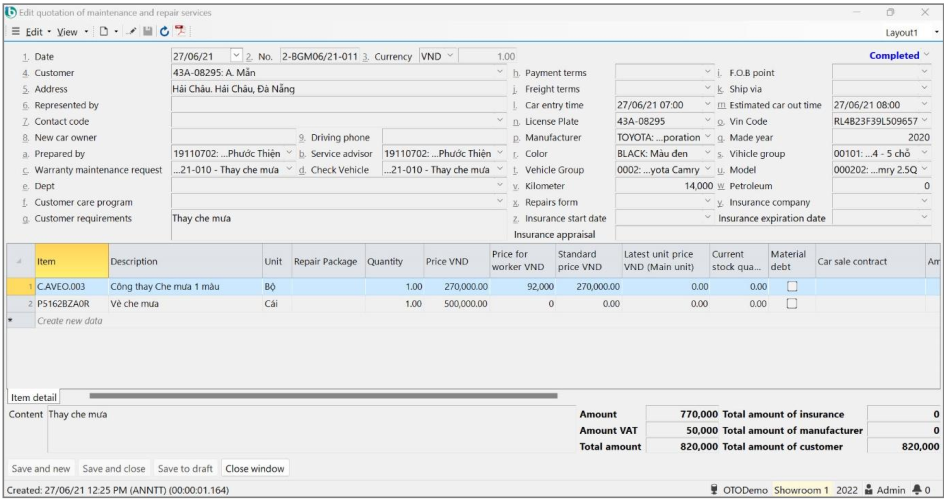Click the floppy disk save icon
The height and width of the screenshot is (501, 944).
[x=148, y=32]
